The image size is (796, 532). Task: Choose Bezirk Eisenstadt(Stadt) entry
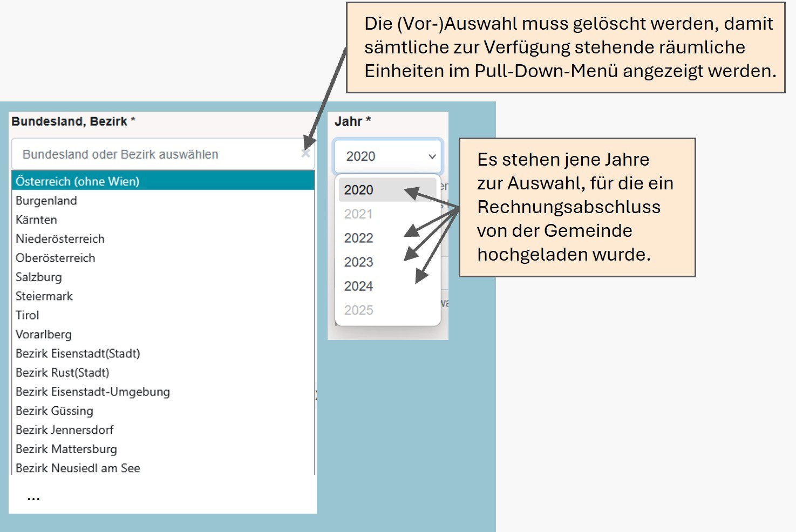point(78,353)
